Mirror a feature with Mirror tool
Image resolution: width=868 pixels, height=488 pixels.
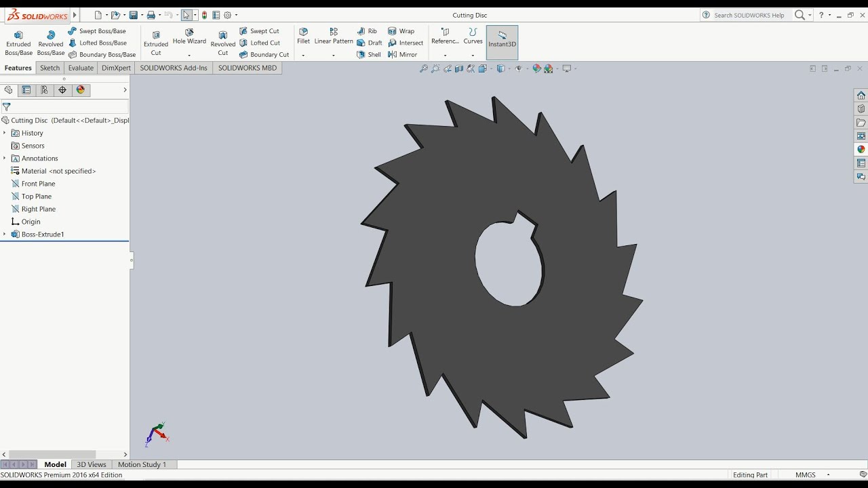coord(403,54)
